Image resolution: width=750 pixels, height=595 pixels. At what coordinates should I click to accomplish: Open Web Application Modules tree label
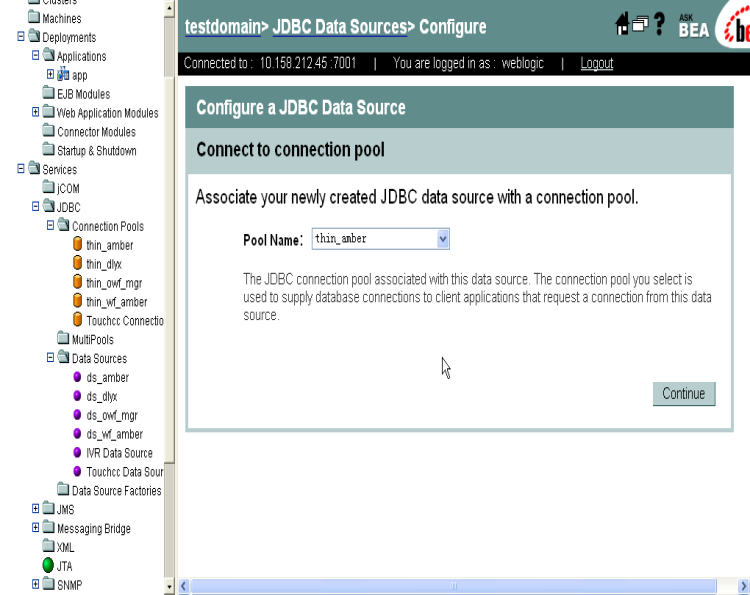pos(108,113)
